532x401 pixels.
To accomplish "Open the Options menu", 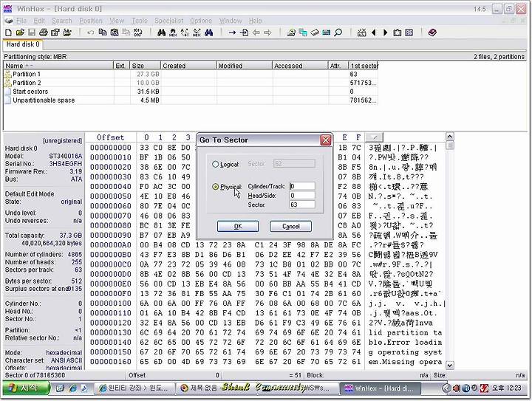I will tap(201, 21).
